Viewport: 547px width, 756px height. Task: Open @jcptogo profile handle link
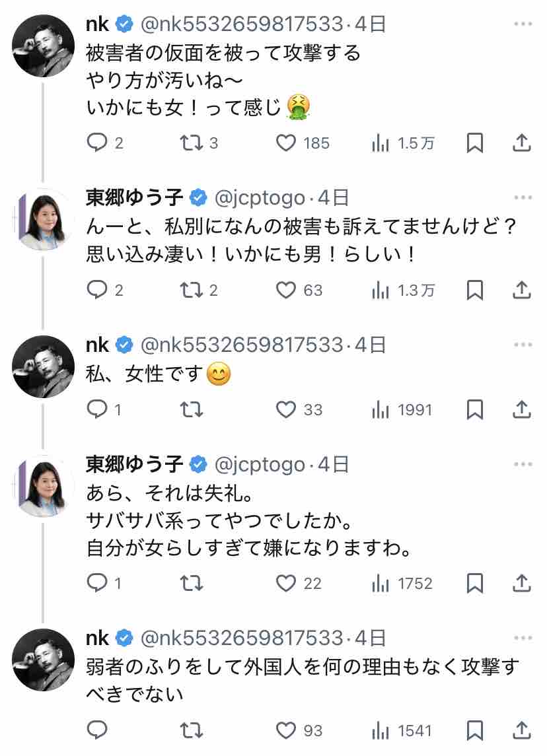click(260, 197)
